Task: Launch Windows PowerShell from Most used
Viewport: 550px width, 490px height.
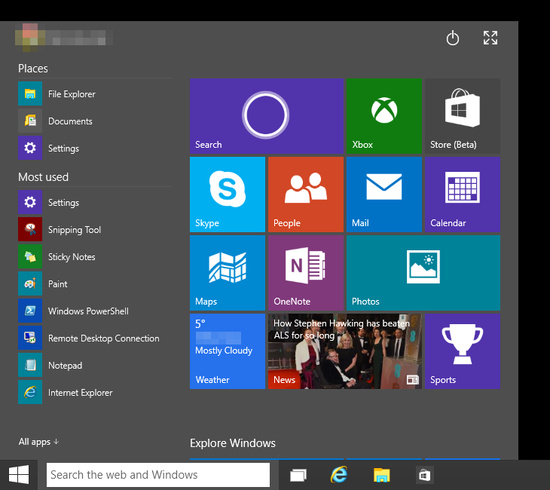Action: (95, 311)
